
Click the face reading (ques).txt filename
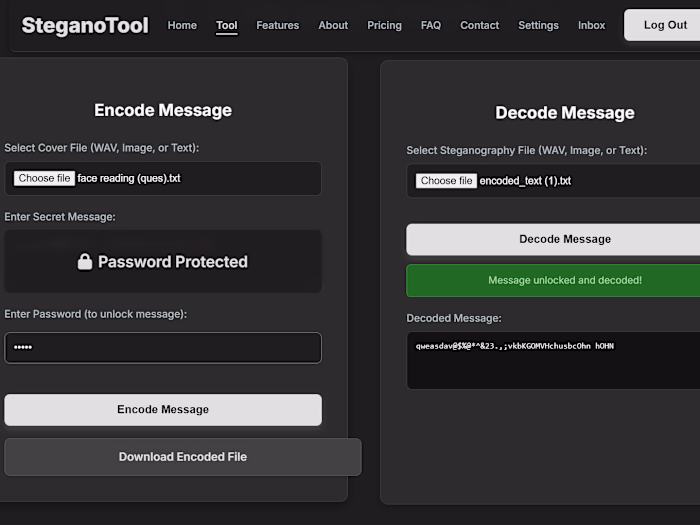(129, 178)
